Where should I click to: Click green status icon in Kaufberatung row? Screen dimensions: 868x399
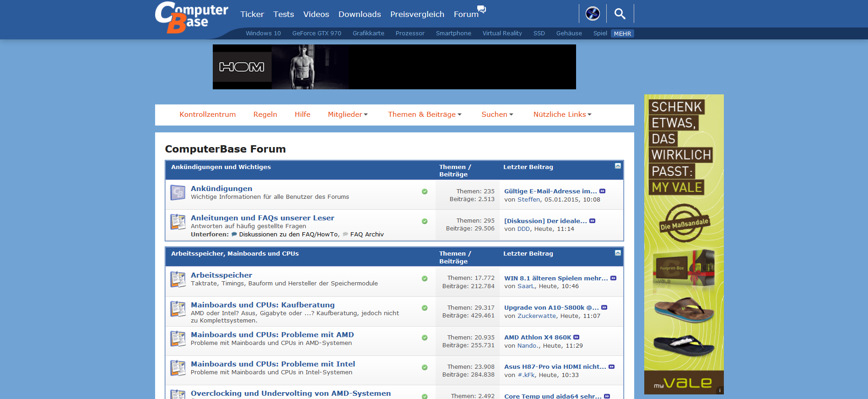425,308
